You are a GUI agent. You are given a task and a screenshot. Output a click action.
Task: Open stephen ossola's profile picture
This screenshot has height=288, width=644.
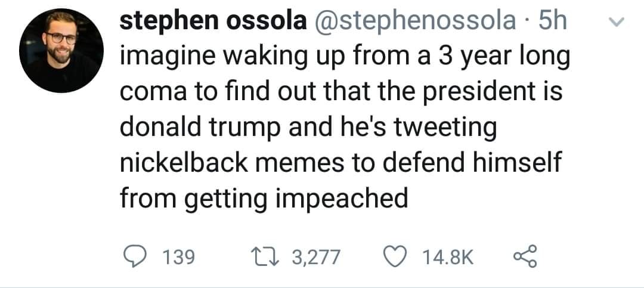coord(61,51)
